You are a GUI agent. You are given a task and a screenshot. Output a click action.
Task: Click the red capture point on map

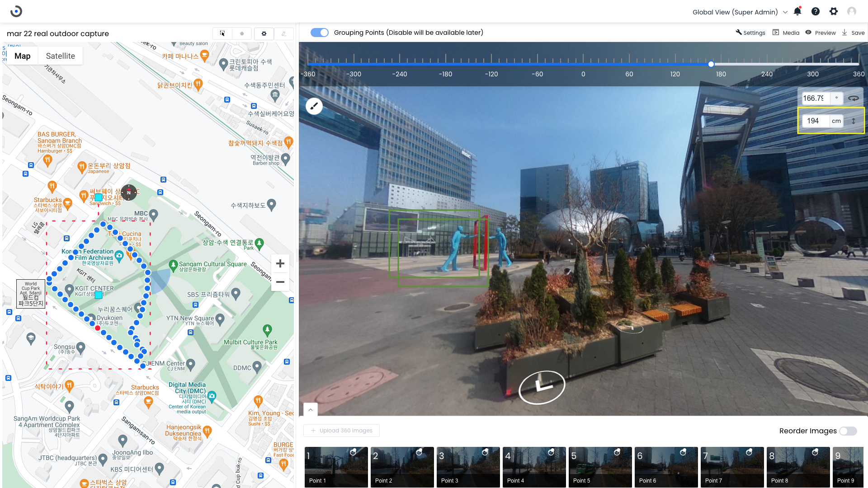tap(98, 328)
